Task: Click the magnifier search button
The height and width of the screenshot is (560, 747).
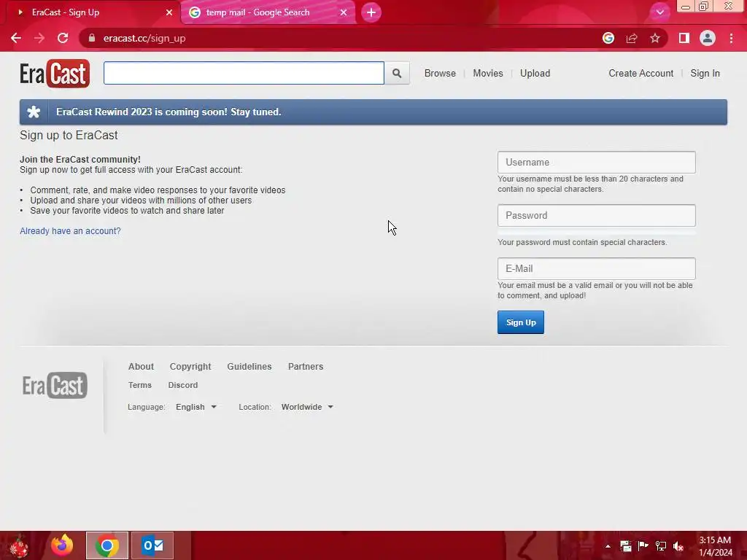Action: tap(397, 74)
